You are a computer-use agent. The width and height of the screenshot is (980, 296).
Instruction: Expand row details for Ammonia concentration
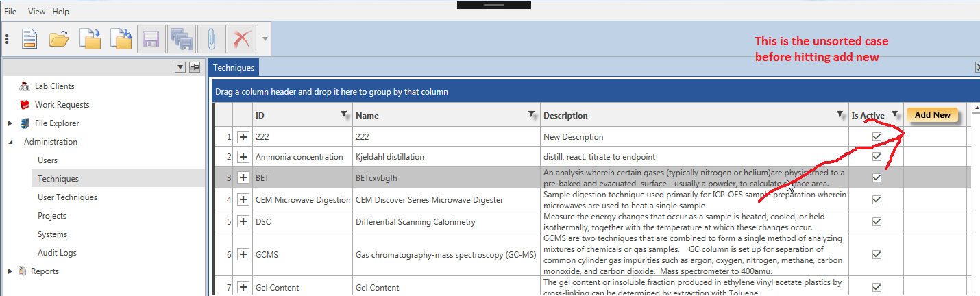pyautogui.click(x=243, y=157)
